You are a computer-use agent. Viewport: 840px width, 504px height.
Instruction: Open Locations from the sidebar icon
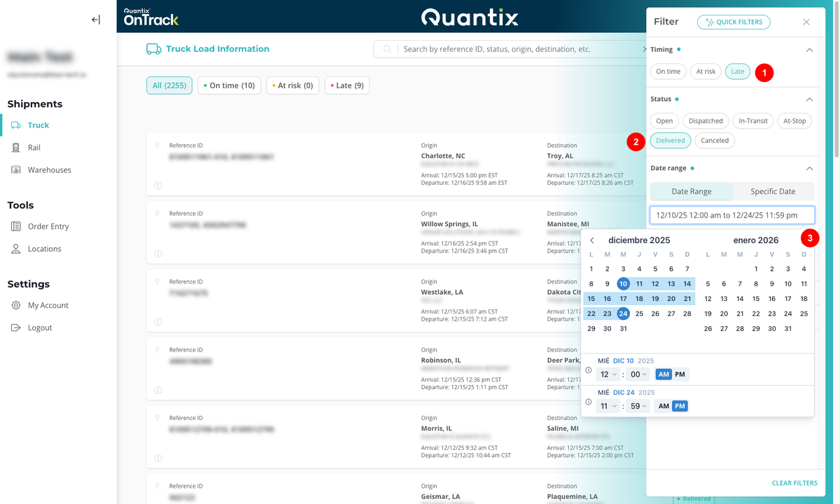(15, 249)
